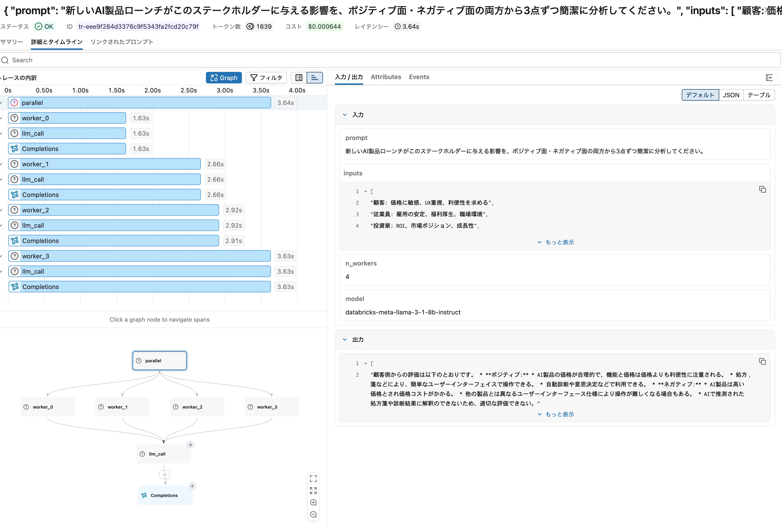Click the model name databricks-meta-llama-3-1-8b-instruct
Screen dimensions: 782x532
pos(403,312)
